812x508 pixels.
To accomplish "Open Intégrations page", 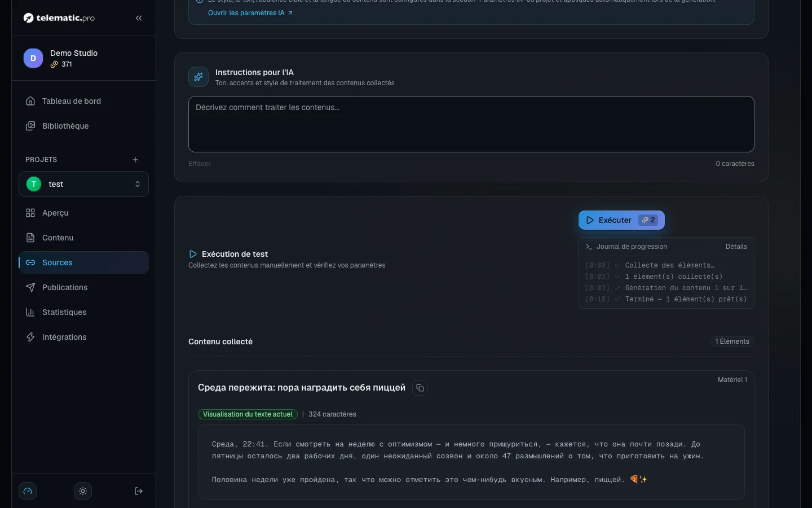I will pyautogui.click(x=83, y=337).
